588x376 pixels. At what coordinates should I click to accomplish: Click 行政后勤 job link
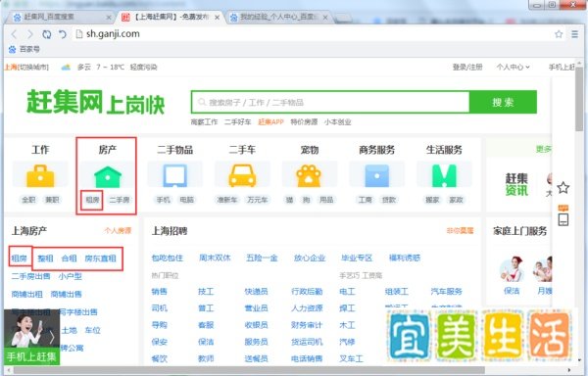coord(307,292)
